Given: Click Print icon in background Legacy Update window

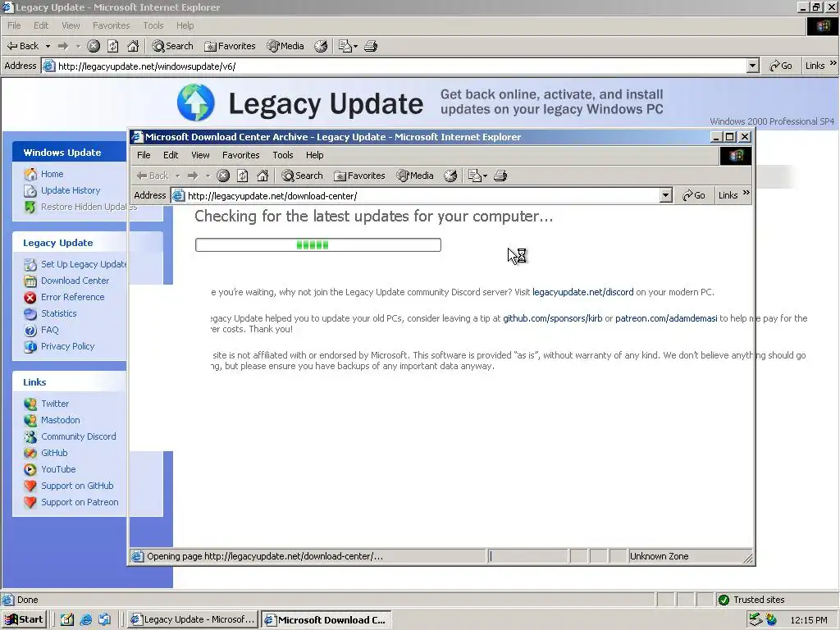Looking at the screenshot, I should tap(371, 46).
